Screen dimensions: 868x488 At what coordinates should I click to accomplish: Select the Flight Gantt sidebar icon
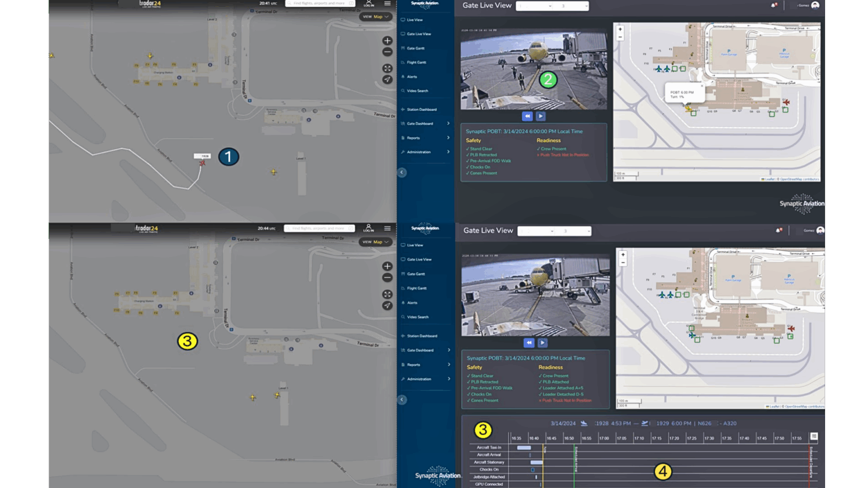(x=415, y=62)
